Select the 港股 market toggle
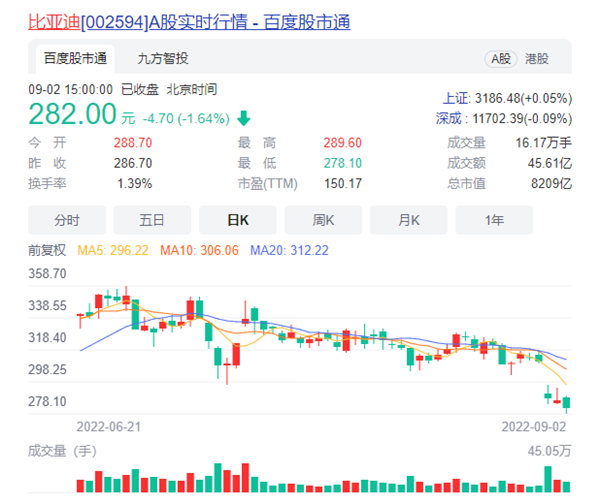 click(x=536, y=59)
